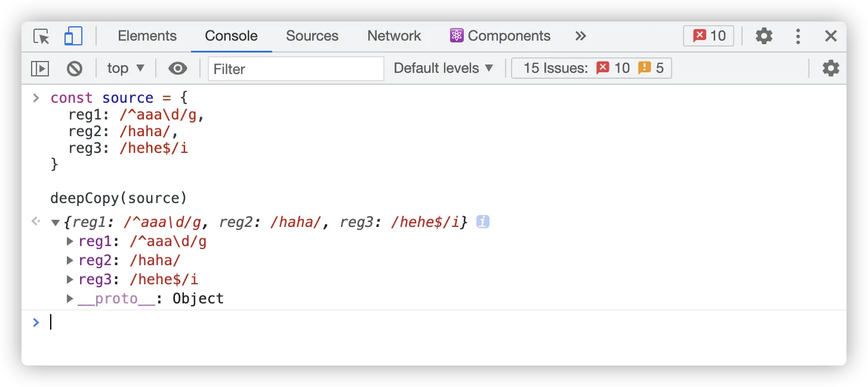Open the top JavaScript context dropdown
868x387 pixels.
(x=125, y=69)
